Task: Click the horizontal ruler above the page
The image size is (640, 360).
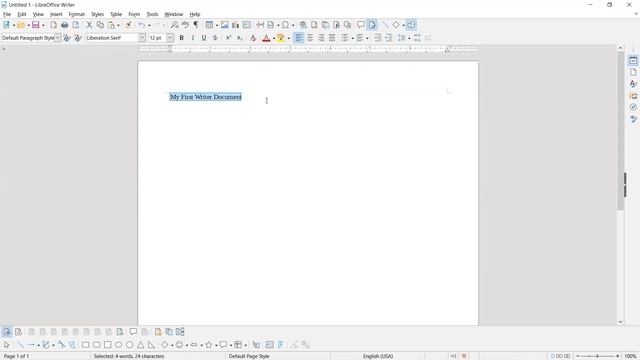Action: (308, 49)
